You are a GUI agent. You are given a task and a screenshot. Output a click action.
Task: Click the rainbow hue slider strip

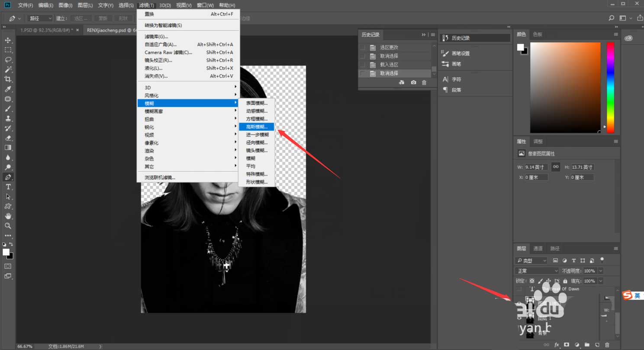coord(610,87)
